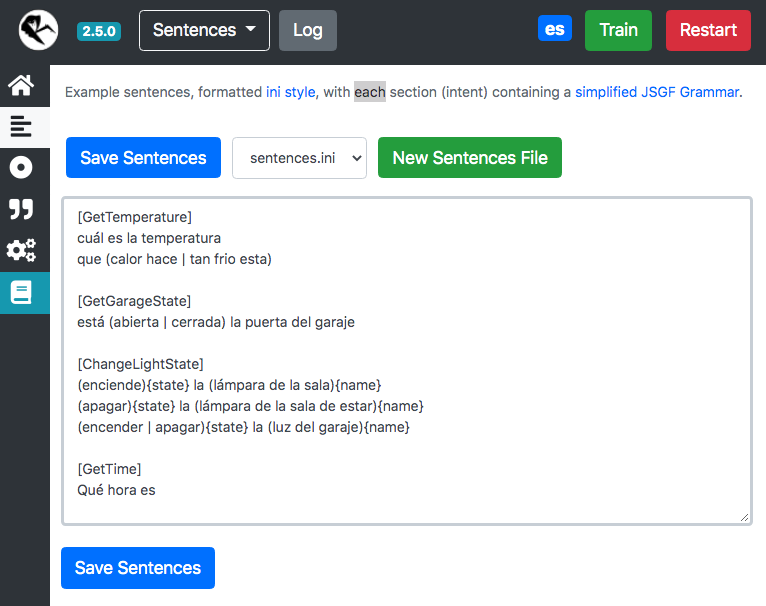Expand the Sentences dropdown menu
766x606 pixels.
click(x=204, y=30)
